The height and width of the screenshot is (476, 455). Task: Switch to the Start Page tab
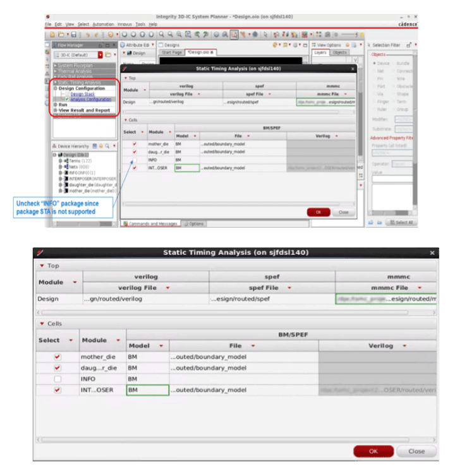click(x=171, y=52)
